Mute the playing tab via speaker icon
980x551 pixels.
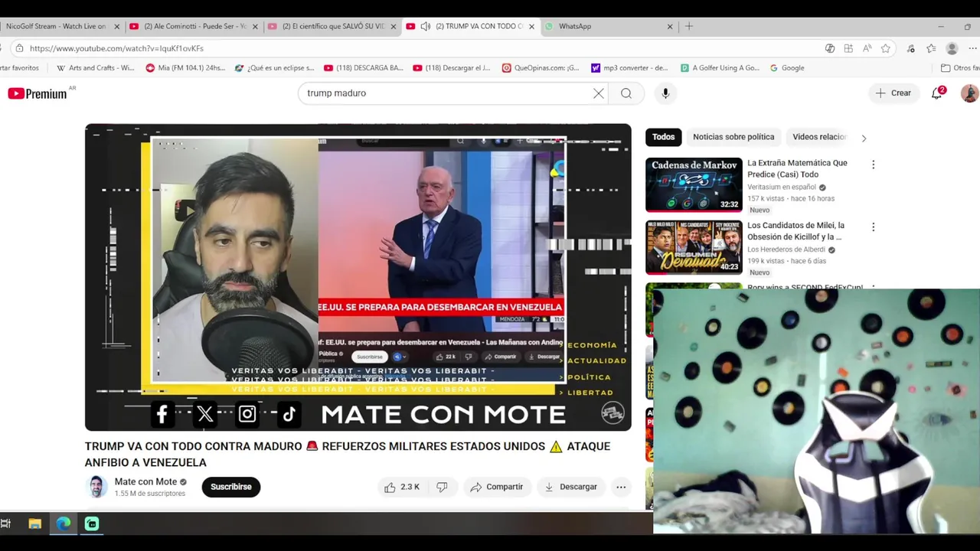[x=425, y=26]
